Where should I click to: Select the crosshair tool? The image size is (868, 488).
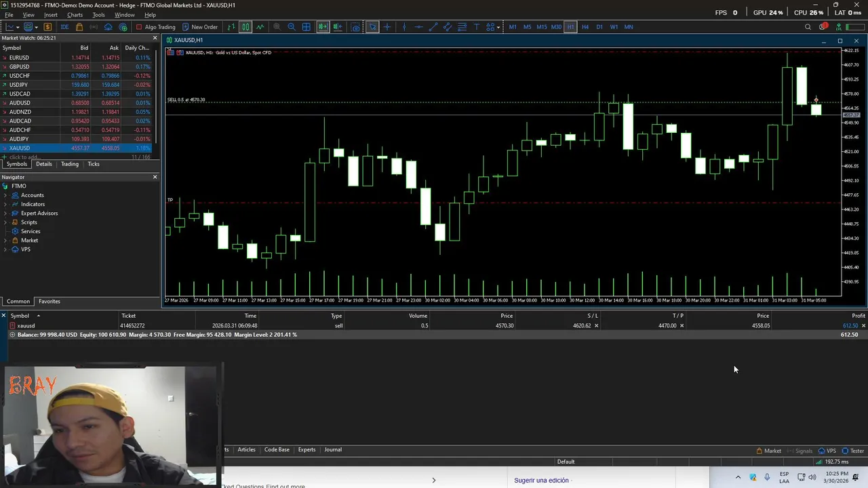[x=387, y=27]
